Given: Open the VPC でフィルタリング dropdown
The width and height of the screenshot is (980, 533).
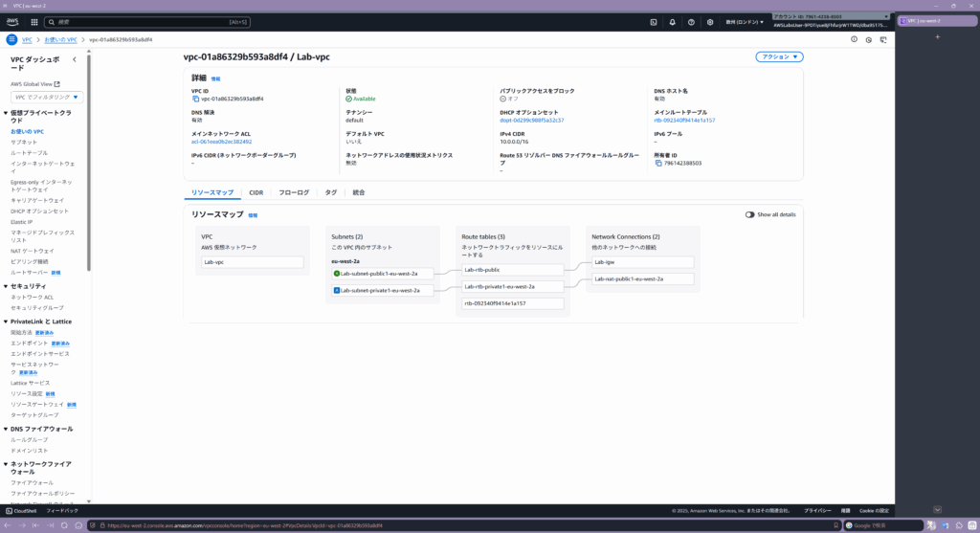Looking at the screenshot, I should (x=48, y=98).
